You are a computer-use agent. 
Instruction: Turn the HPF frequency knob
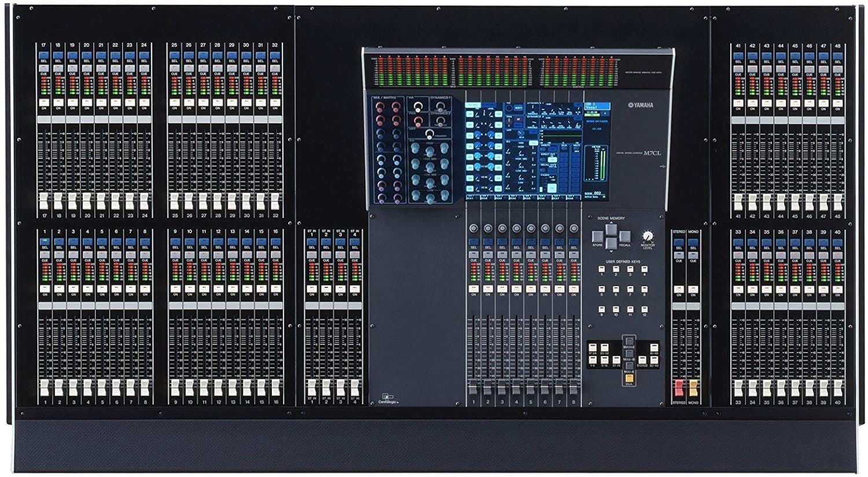[429, 134]
